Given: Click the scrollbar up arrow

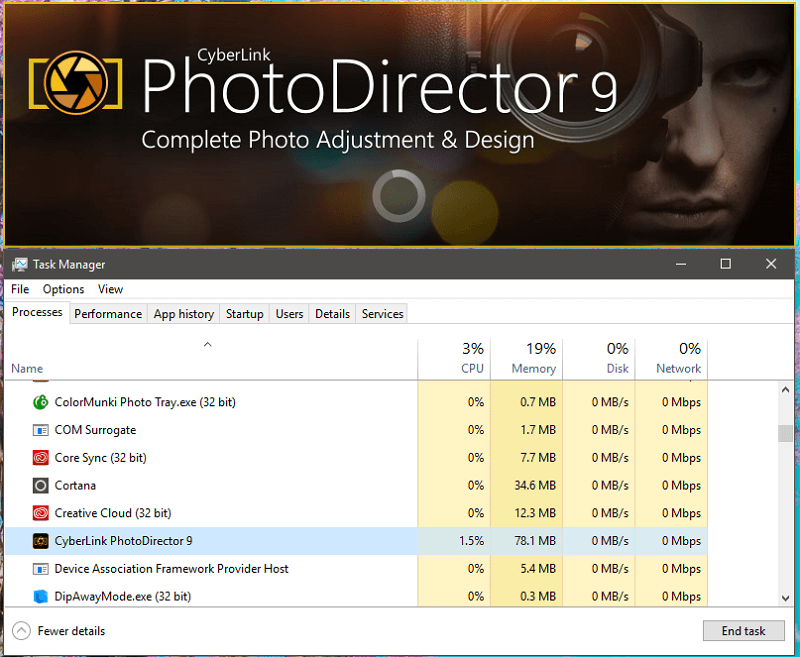Looking at the screenshot, I should (x=785, y=390).
